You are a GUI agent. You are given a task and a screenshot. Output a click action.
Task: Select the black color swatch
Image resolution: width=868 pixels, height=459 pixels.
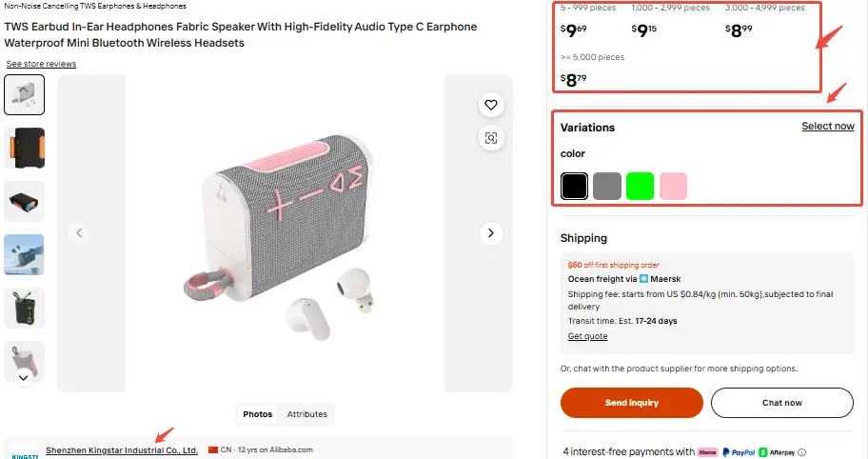click(x=574, y=186)
